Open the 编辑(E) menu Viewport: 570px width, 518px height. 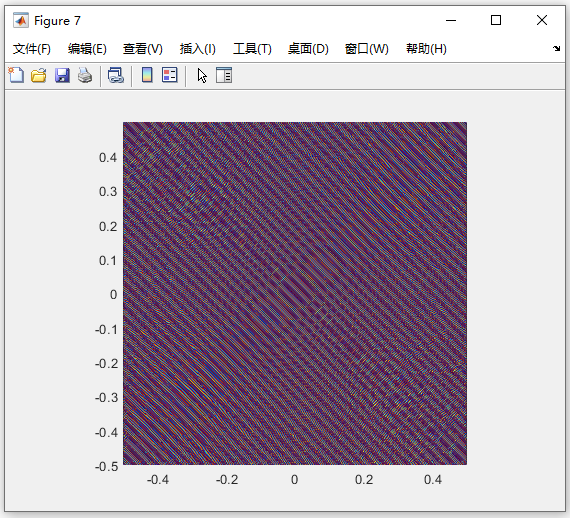[87, 49]
